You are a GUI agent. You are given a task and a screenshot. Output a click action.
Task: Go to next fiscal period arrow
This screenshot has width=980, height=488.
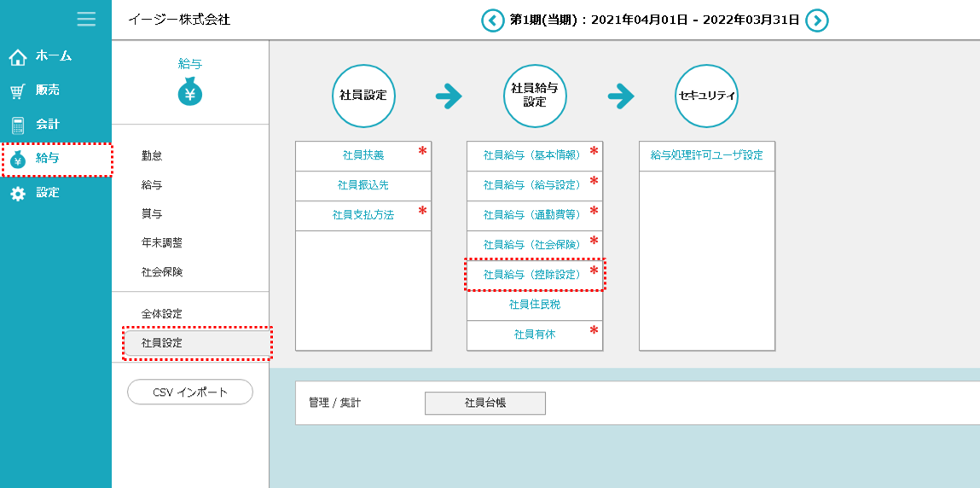pos(817,20)
